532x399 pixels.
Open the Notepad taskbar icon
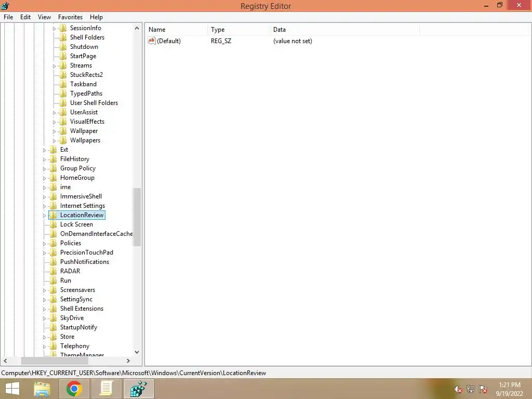coord(106,389)
